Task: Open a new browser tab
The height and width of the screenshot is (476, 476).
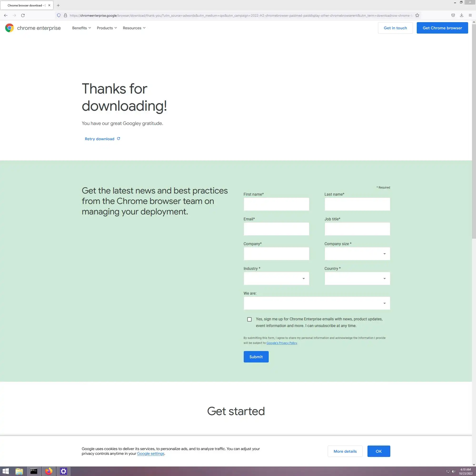Action: (x=58, y=5)
